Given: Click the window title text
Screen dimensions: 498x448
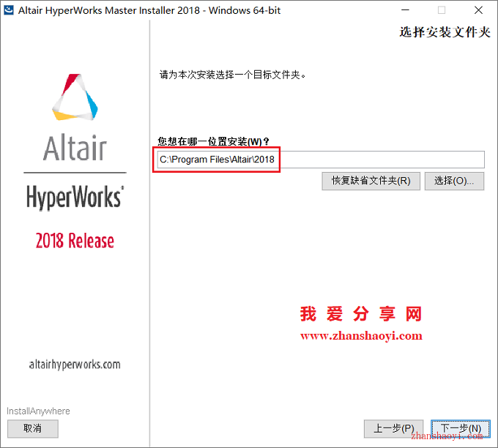Looking at the screenshot, I should 149,10.
